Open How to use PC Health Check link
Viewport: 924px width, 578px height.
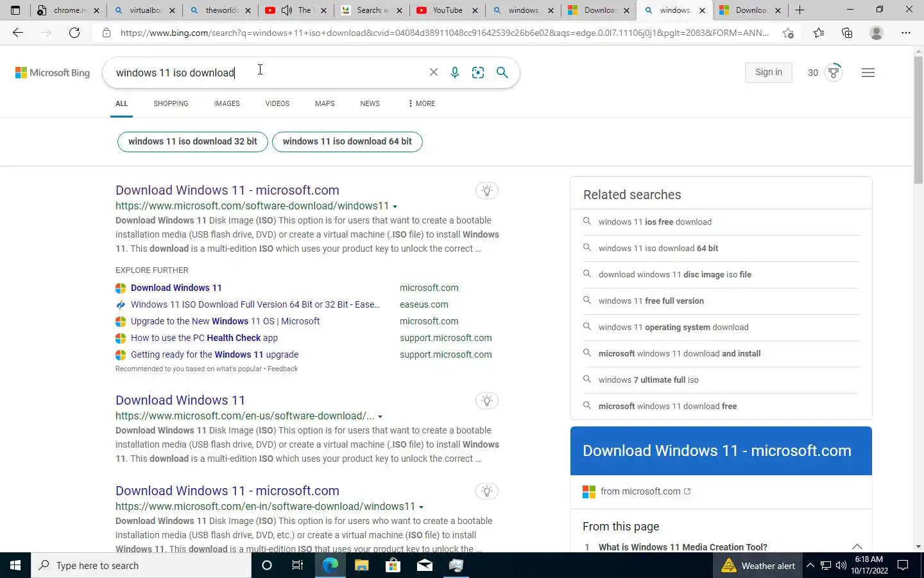204,338
